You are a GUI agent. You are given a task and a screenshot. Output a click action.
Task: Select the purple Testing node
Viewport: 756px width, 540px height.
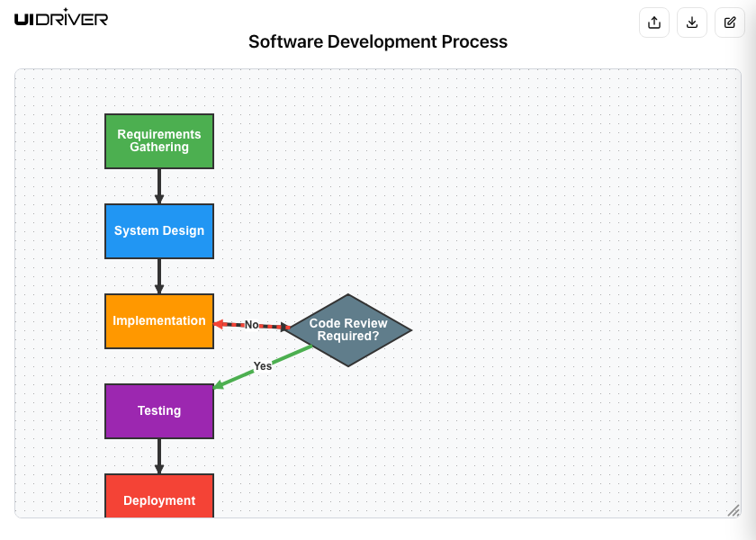(159, 411)
